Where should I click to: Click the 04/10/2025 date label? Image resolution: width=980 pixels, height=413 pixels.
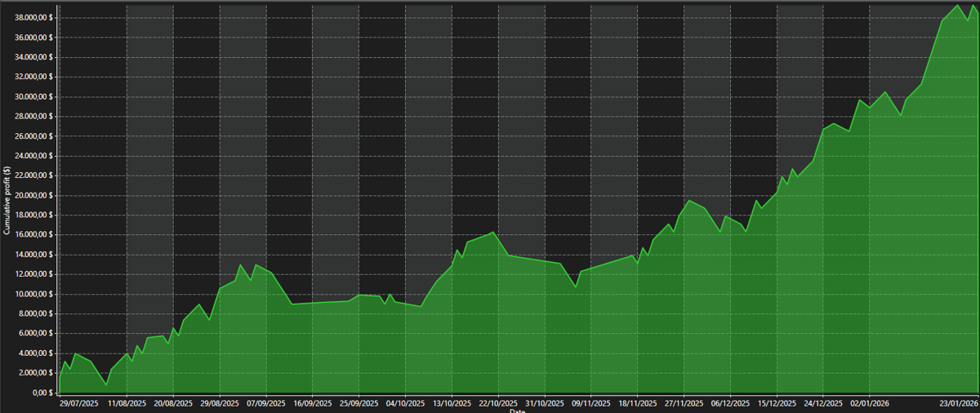(x=406, y=402)
